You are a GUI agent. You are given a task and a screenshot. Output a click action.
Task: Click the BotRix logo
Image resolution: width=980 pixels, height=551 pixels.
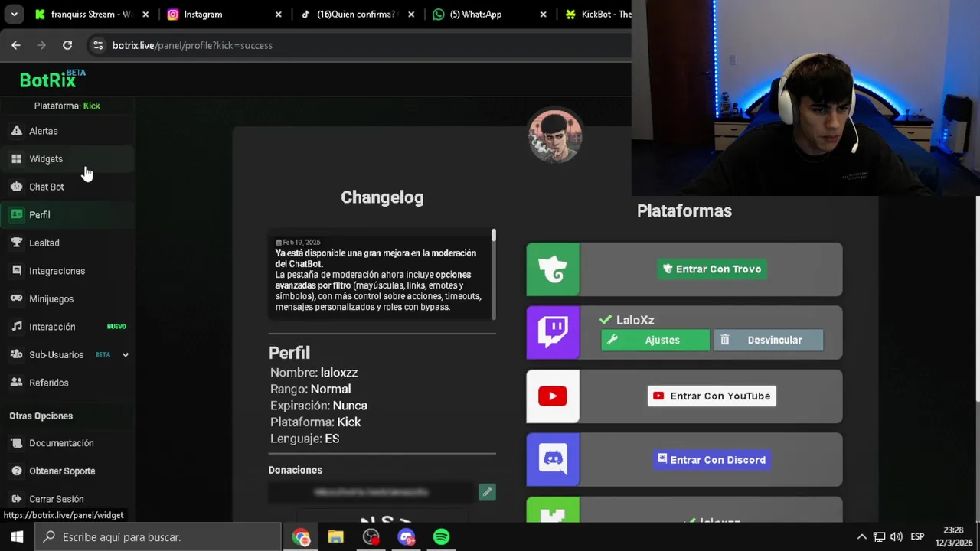coord(52,79)
